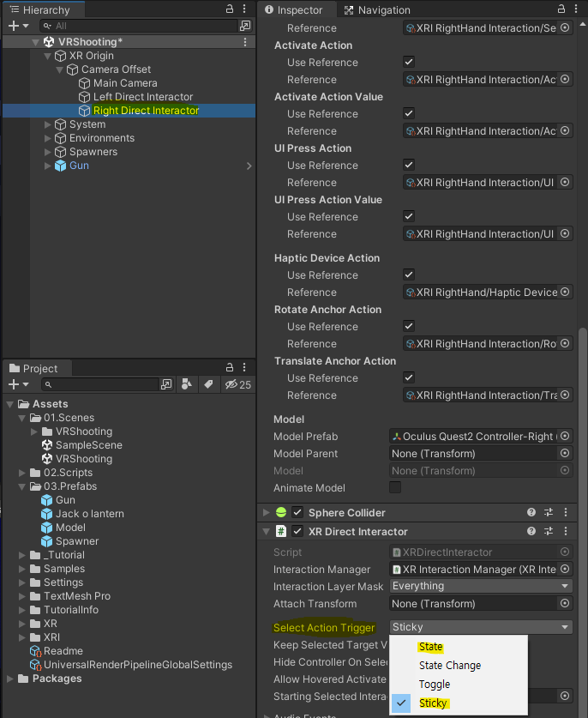Toggle UI Press Action Value Use Reference checkbox
Image resolution: width=588 pixels, height=718 pixels.
click(409, 216)
